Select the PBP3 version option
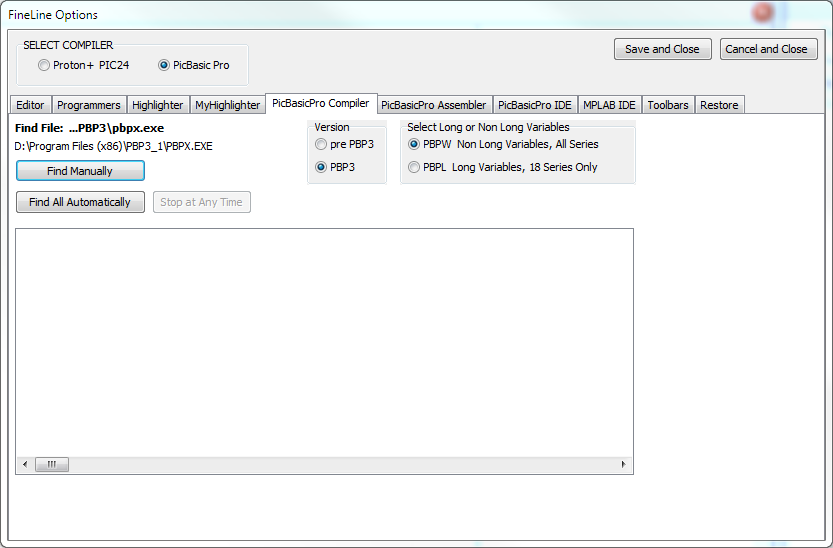The height and width of the screenshot is (548, 833). [321, 167]
